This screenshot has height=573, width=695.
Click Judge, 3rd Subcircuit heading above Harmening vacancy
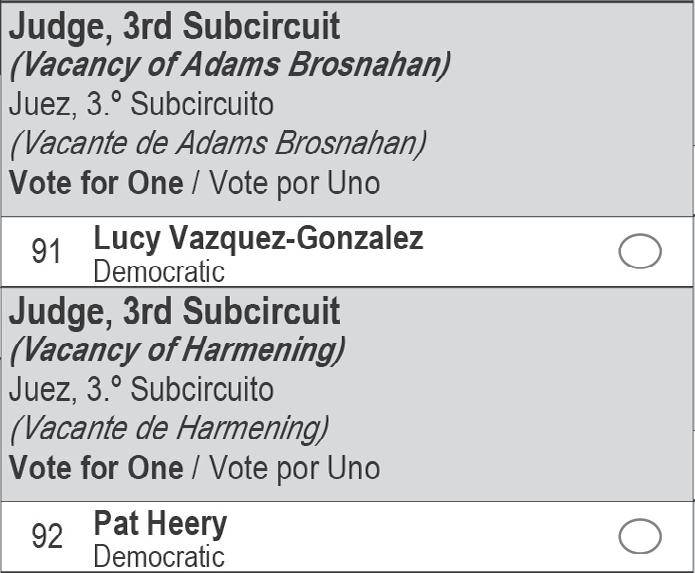[x=174, y=311]
